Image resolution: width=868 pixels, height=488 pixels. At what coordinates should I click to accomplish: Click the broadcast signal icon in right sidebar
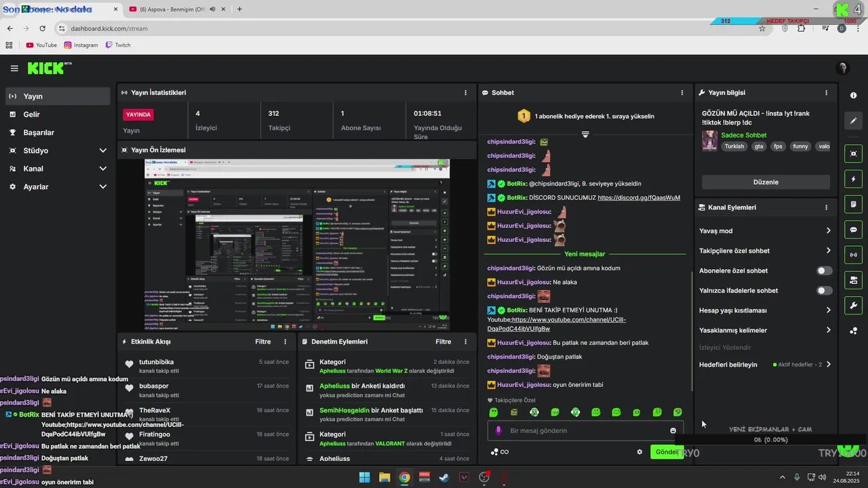click(853, 255)
